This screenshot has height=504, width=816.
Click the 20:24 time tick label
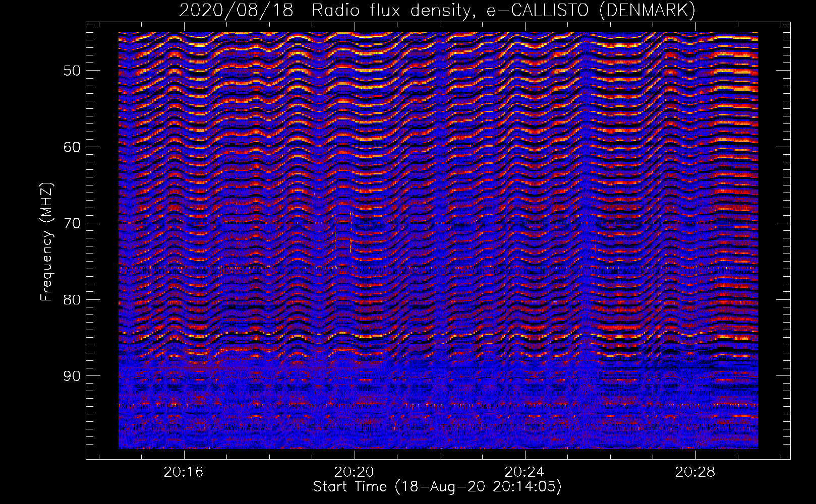coord(524,472)
